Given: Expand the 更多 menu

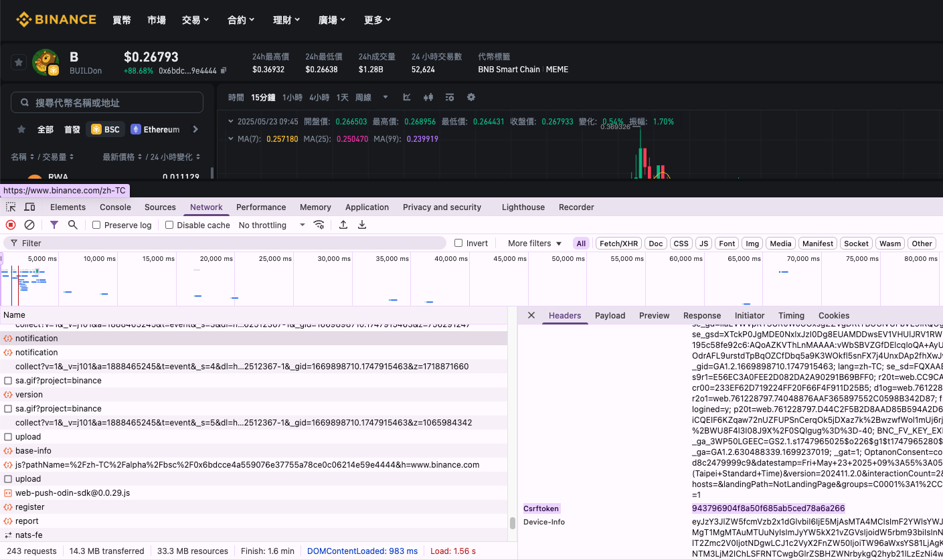Looking at the screenshot, I should click(377, 20).
